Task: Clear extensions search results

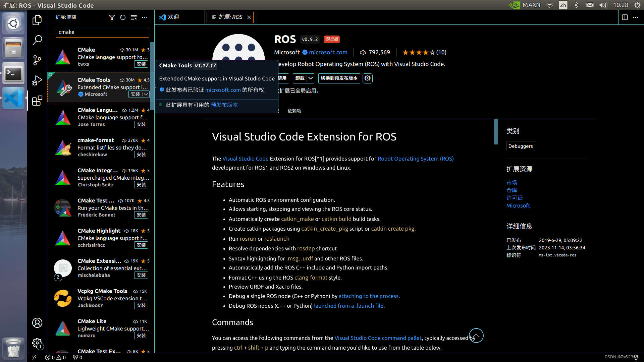Action: point(133,17)
